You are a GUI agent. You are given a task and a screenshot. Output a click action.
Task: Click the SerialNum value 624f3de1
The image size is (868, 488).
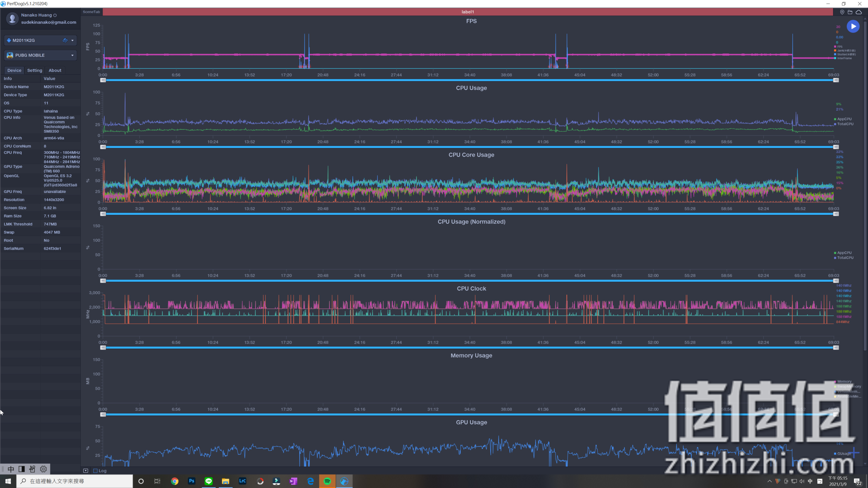(53, 248)
